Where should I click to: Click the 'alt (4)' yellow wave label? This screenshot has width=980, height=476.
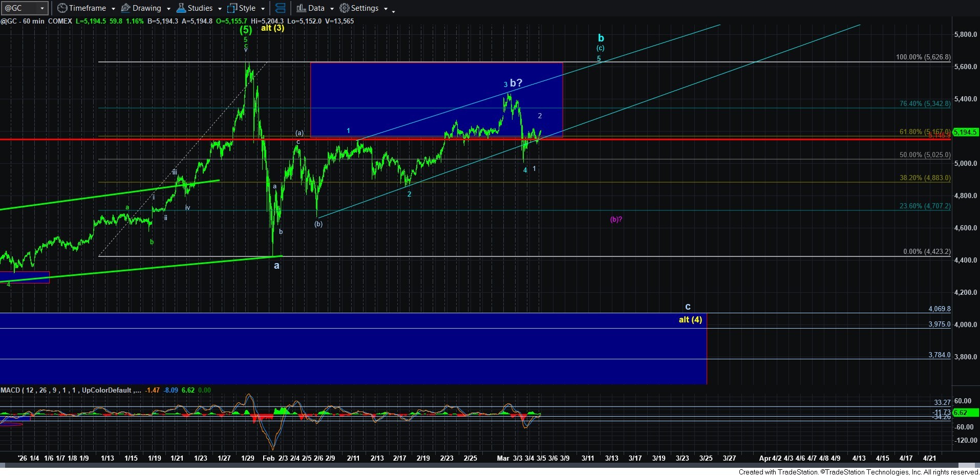pyautogui.click(x=690, y=320)
